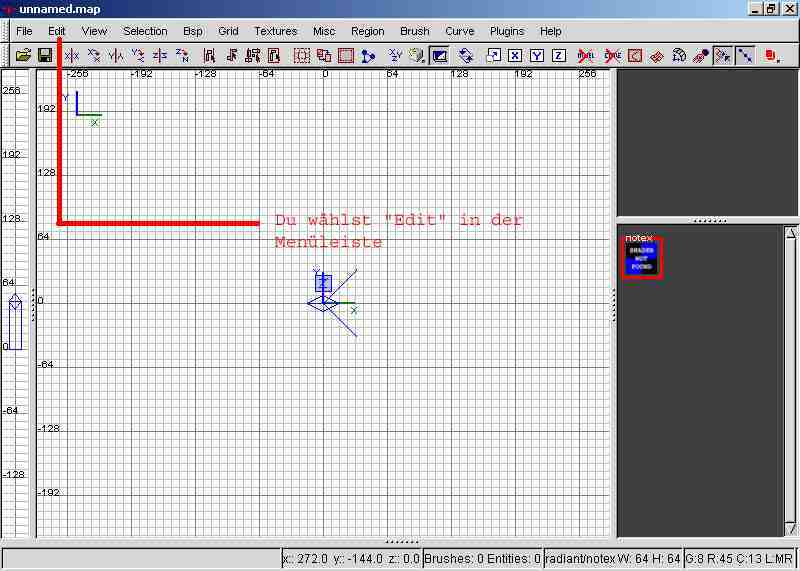
Task: Click the texture browser scroll up arrow
Action: tap(791, 234)
